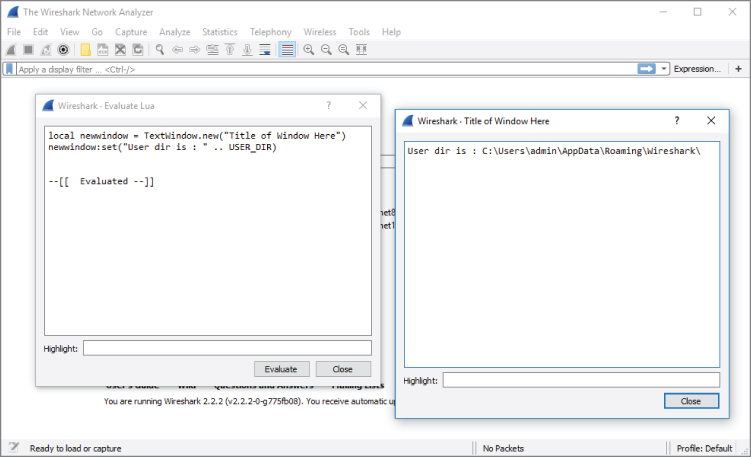Jump to first packet up-arrow icon
Screen dimensions: 751x457
(230, 49)
